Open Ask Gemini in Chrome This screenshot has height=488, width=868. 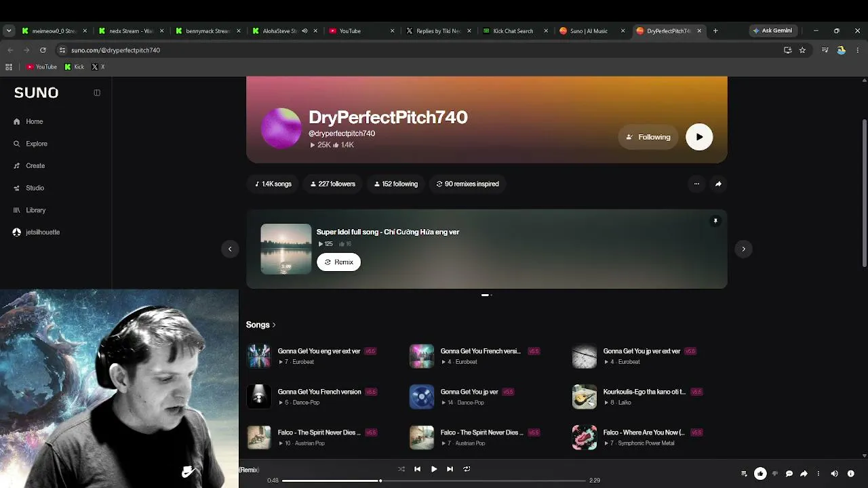772,30
